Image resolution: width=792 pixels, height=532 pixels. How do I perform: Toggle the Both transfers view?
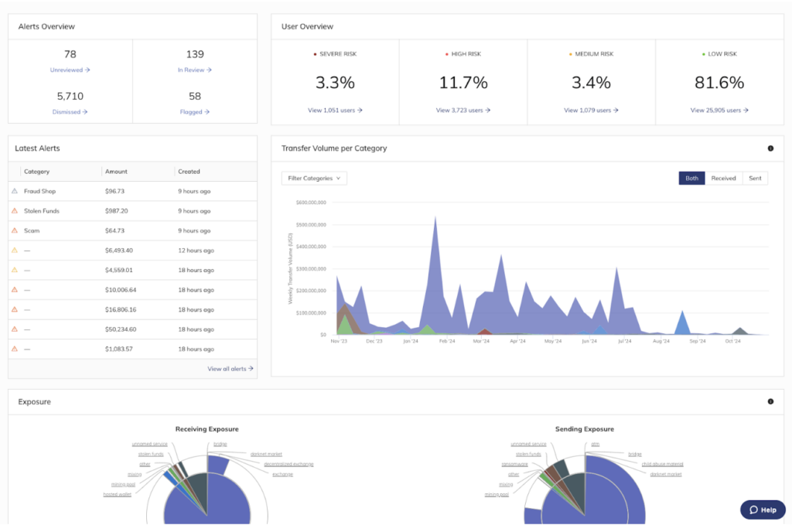691,178
